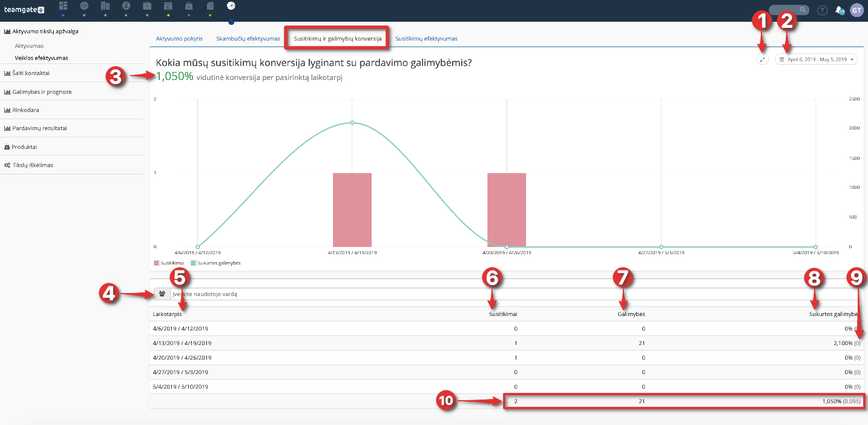This screenshot has height=425, width=868.
Task: Open the notifications bell
Action: pyautogui.click(x=840, y=10)
